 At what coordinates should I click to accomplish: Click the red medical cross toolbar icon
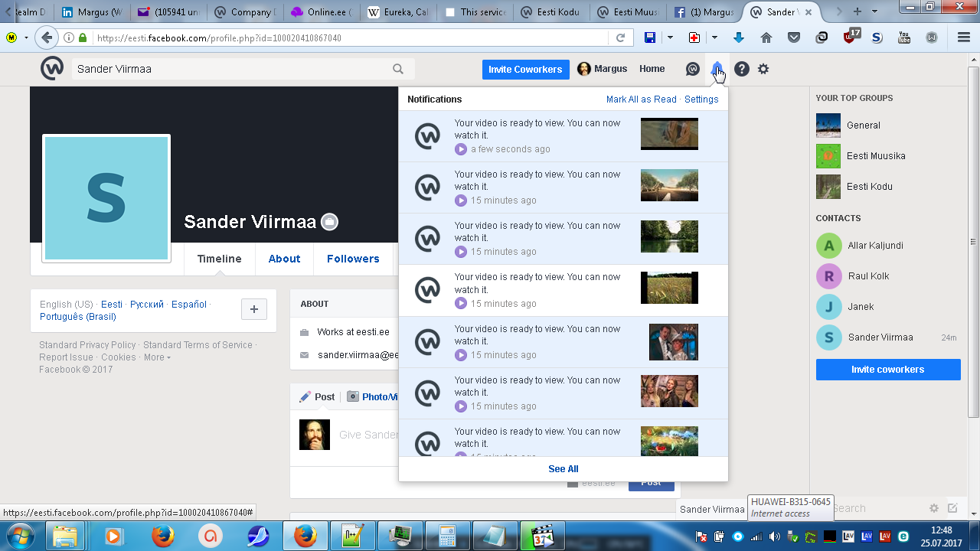694,37
